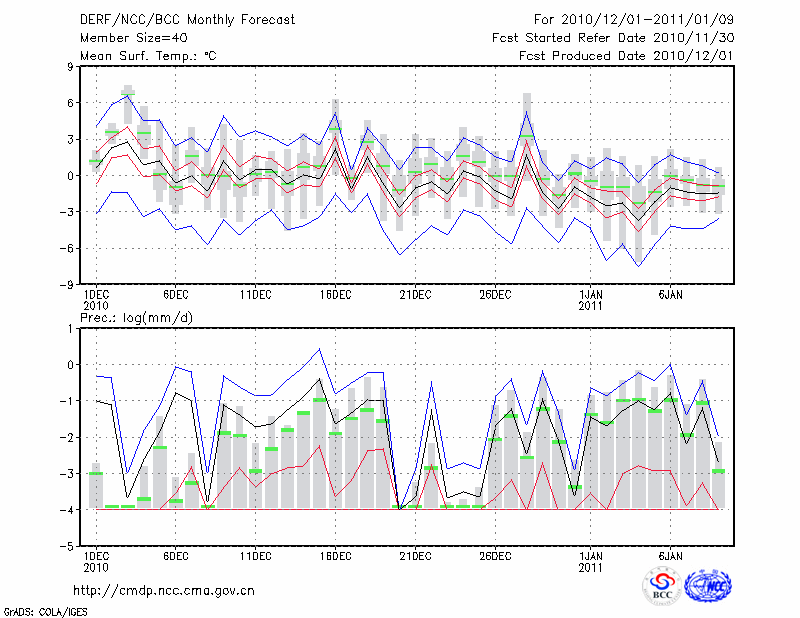Click 21DEC label under temperature chart
Image resolution: width=800 pixels, height=618 pixels.
[415, 294]
